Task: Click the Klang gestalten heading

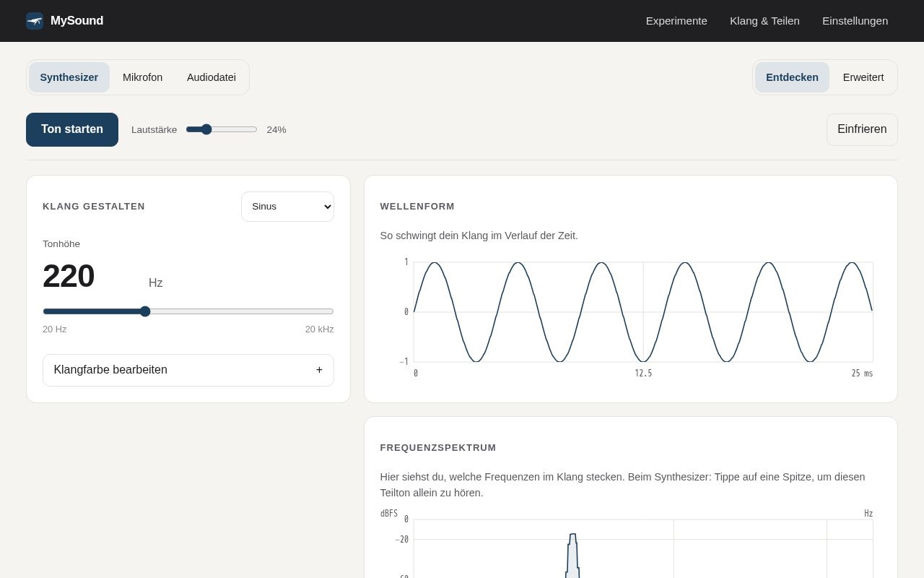Action: pos(94,207)
